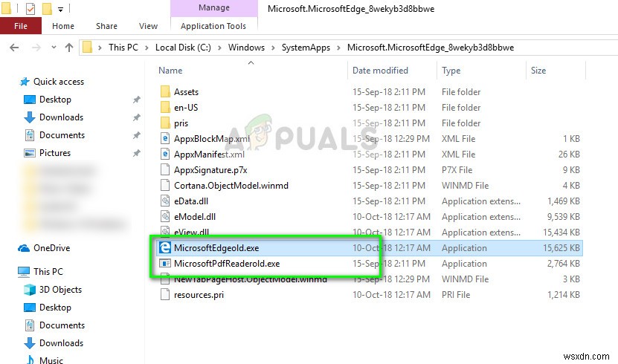
Task: Select the pris folder
Action: click(181, 123)
